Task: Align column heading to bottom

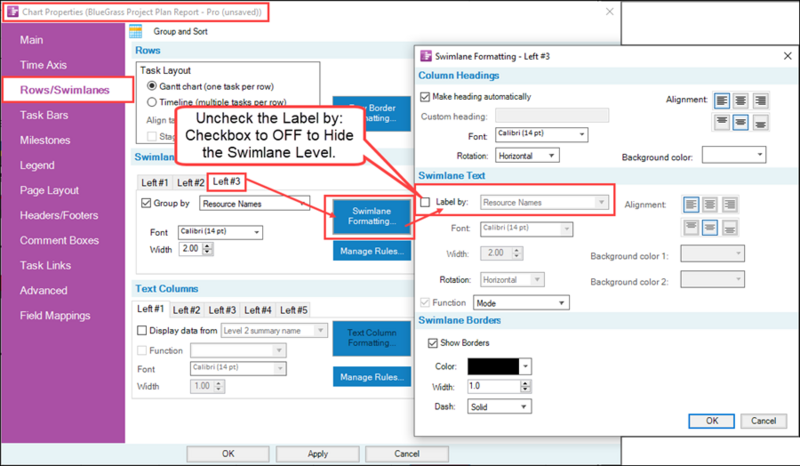Action: pos(760,122)
